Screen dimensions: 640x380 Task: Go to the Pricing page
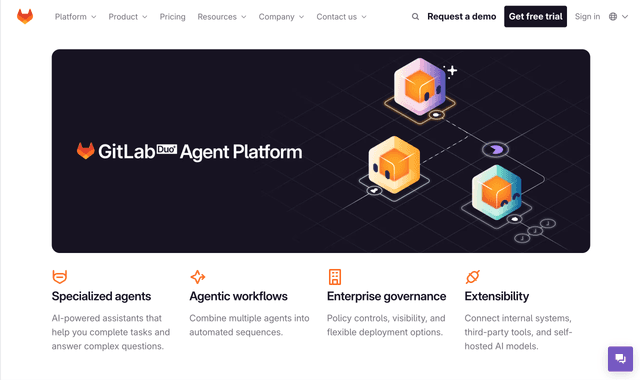coord(172,17)
